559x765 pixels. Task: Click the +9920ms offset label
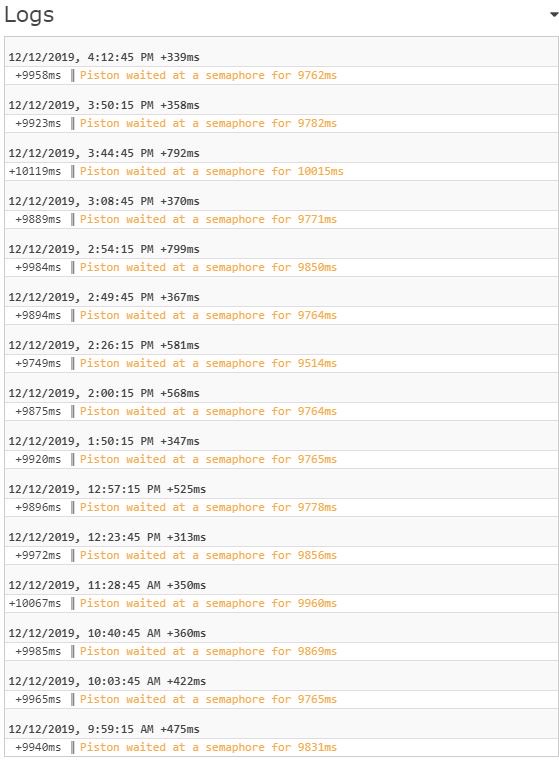[x=38, y=459]
